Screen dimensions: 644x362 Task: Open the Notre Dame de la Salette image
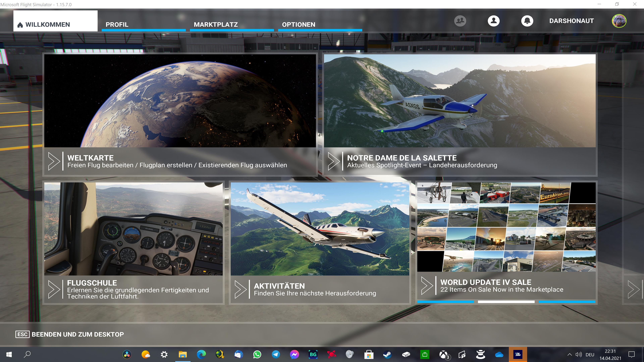coord(460,101)
